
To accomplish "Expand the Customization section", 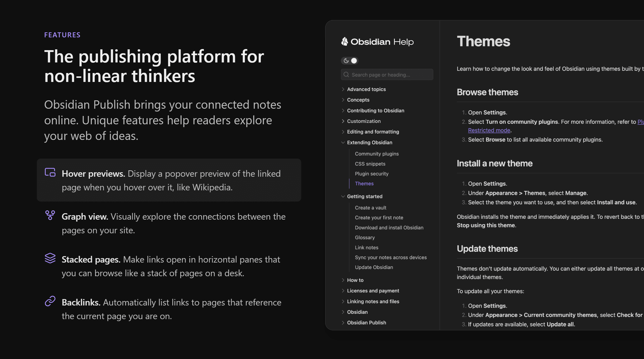I will pyautogui.click(x=343, y=121).
